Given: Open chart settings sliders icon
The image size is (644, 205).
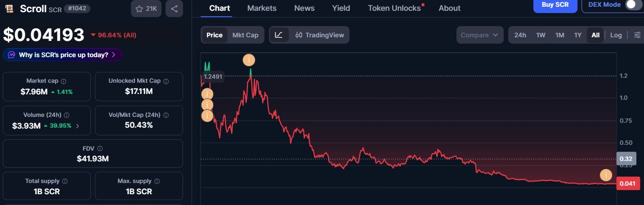Looking at the screenshot, I should pos(637,35).
